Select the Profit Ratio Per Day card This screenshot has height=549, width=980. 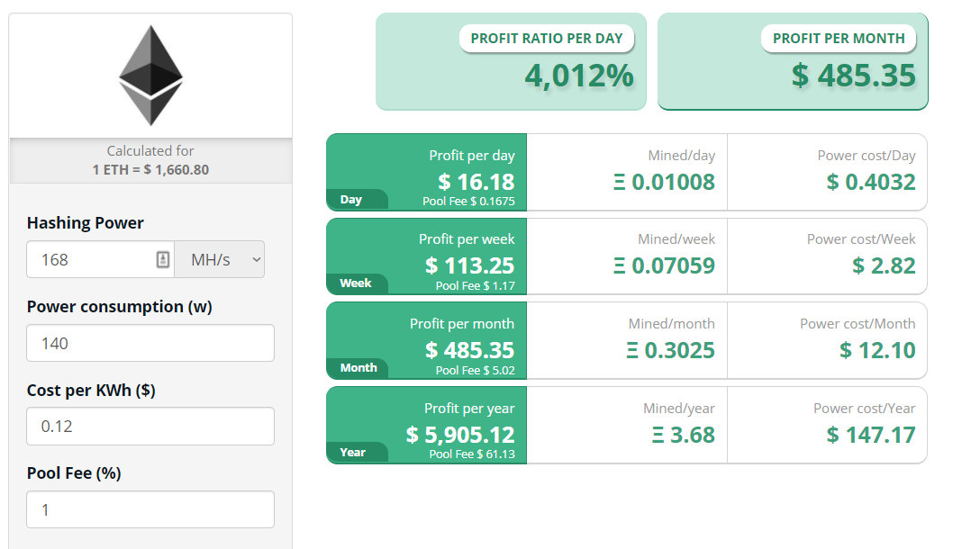tap(511, 61)
